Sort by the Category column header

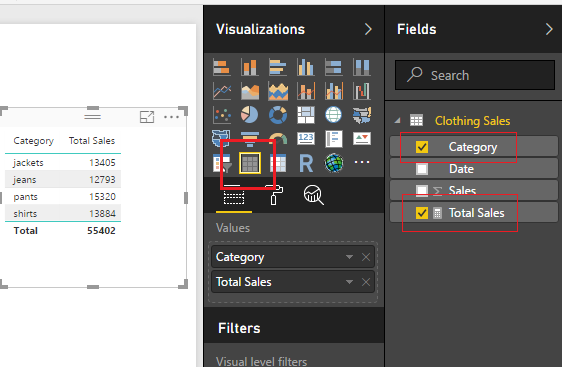coord(34,141)
